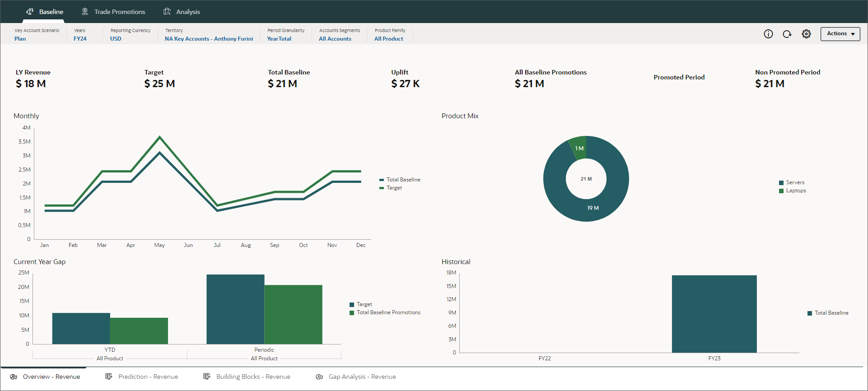The image size is (868, 391).
Task: Open the Actions dropdown
Action: [840, 34]
